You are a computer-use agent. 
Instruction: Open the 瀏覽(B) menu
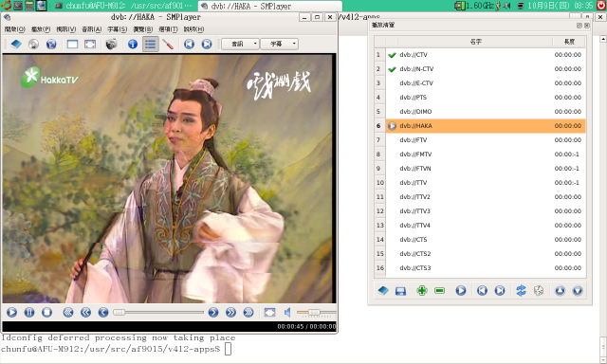142,29
